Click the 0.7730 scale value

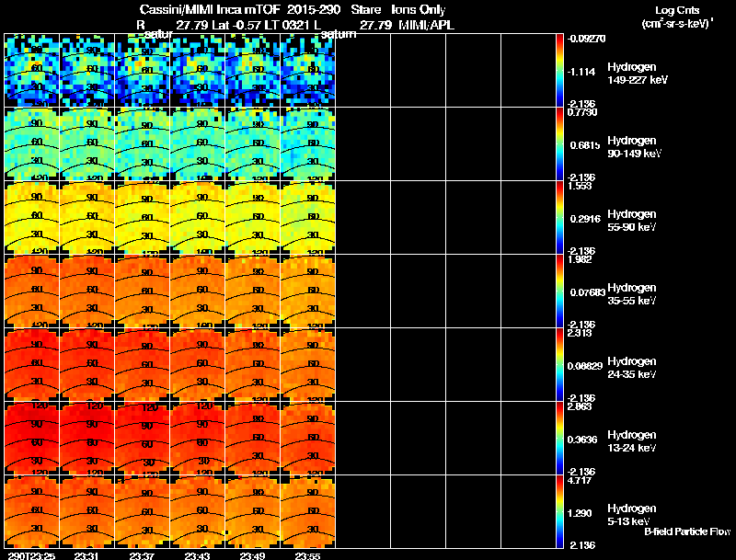coord(582,112)
